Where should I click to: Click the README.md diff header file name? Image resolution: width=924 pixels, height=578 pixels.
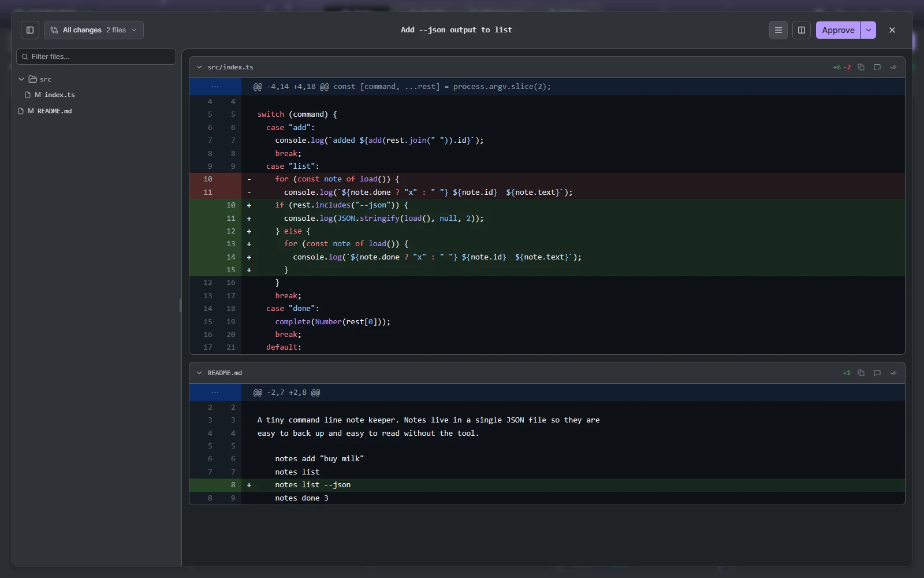225,373
